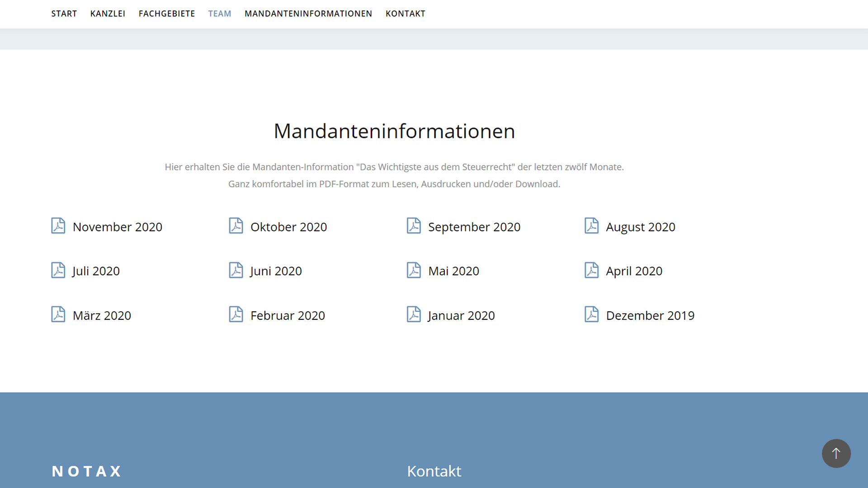The image size is (868, 488).
Task: Open MANDANTENINFORMATIONEN in the top navigation
Action: point(308,14)
